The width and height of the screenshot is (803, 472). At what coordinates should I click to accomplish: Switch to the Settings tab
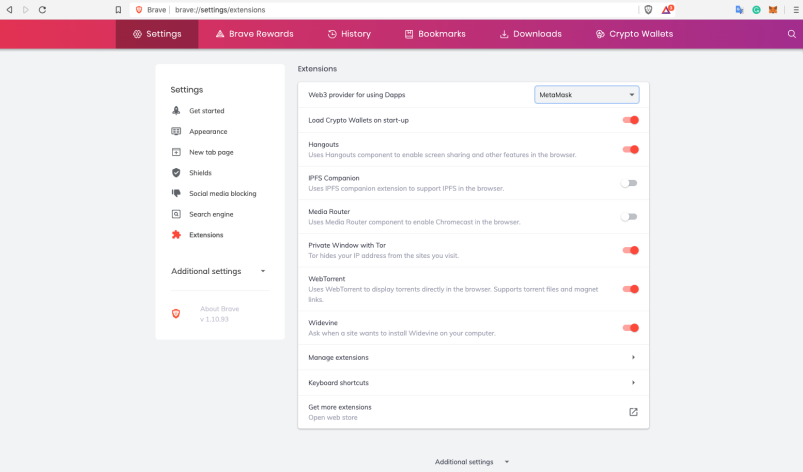pyautogui.click(x=157, y=34)
